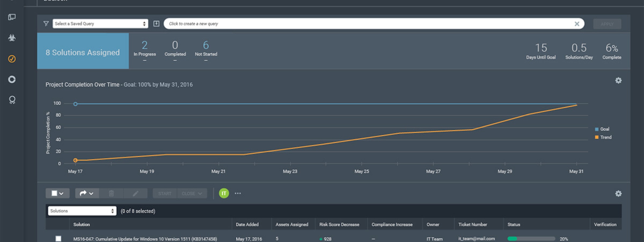The image size is (644, 242).
Task: Open the ellipsis more options icon
Action: [238, 193]
